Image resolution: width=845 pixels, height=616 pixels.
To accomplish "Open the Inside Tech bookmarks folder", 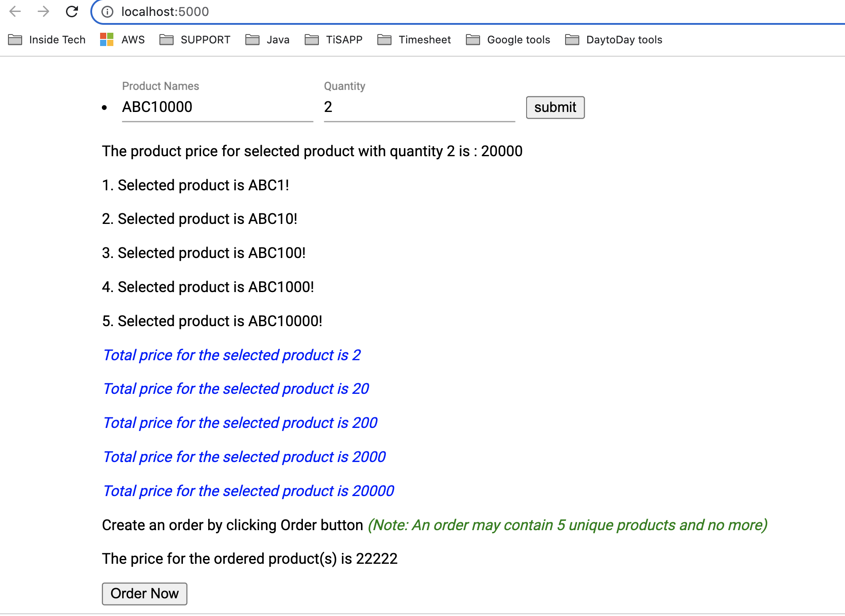I will pyautogui.click(x=15, y=39).
